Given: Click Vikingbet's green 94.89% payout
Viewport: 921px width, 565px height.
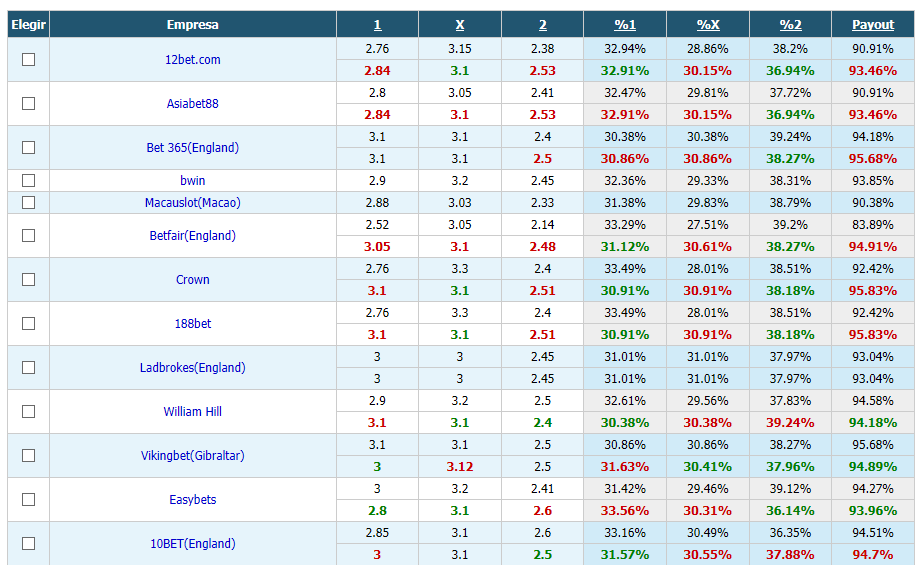Looking at the screenshot, I should pos(873,467).
